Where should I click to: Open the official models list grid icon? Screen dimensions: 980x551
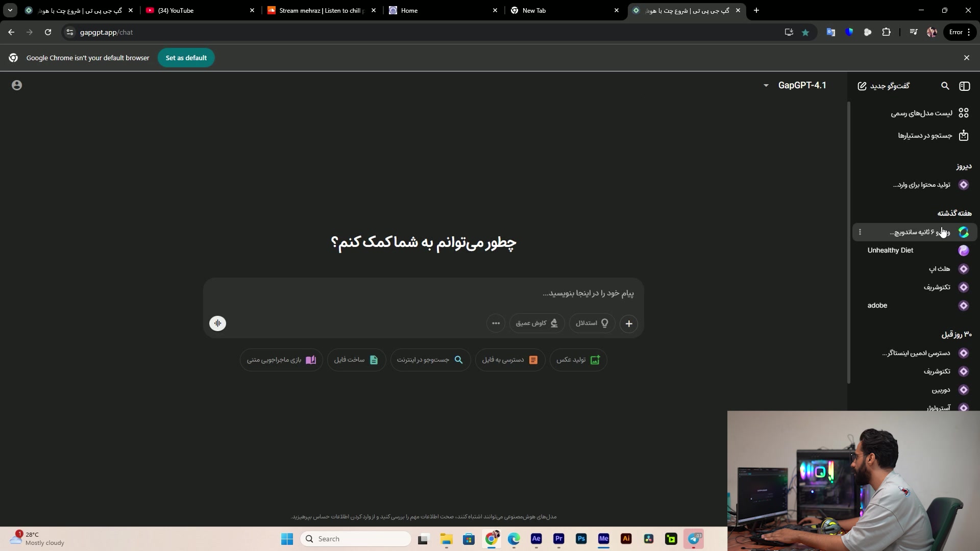[963, 113]
